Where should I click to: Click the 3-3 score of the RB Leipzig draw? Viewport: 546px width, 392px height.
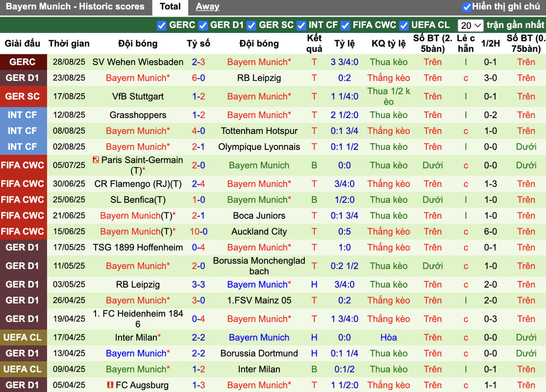click(199, 284)
